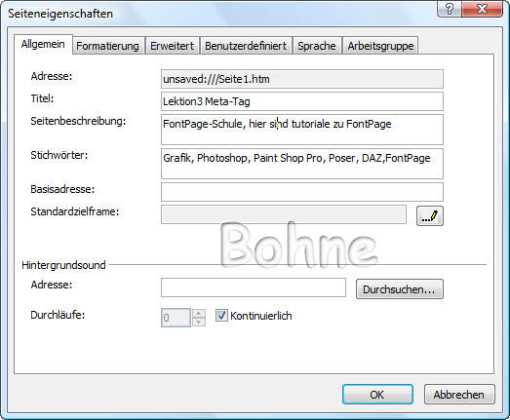Focus the Basisadresse input field
Viewport: 510px width, 420px height.
(x=302, y=192)
